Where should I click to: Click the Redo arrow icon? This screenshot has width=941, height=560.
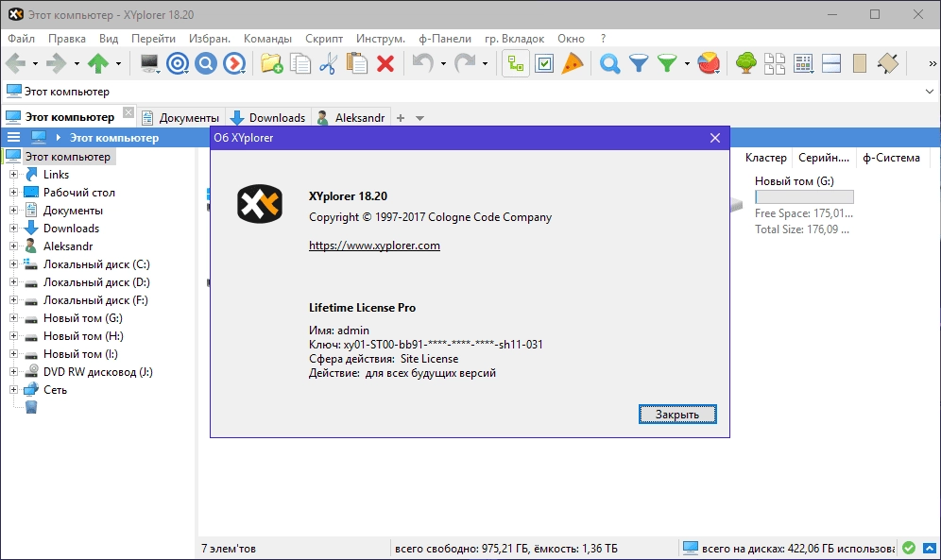click(x=465, y=63)
